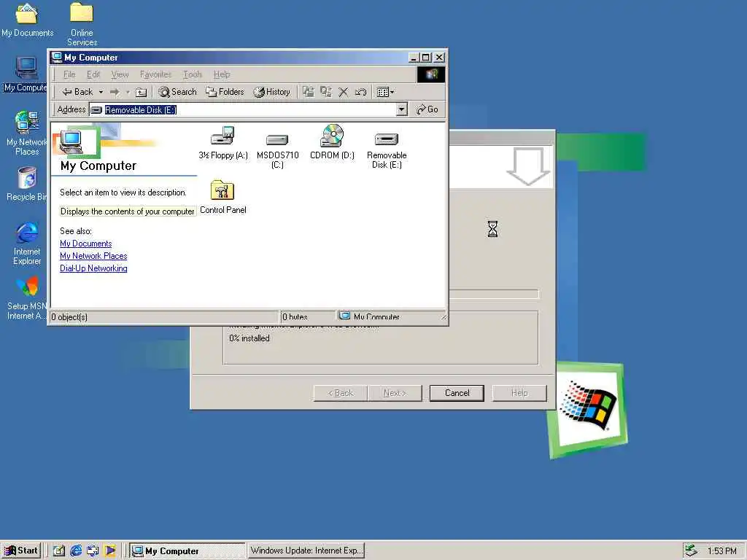Click the Windows logo throbber in My Computer

tap(431, 74)
